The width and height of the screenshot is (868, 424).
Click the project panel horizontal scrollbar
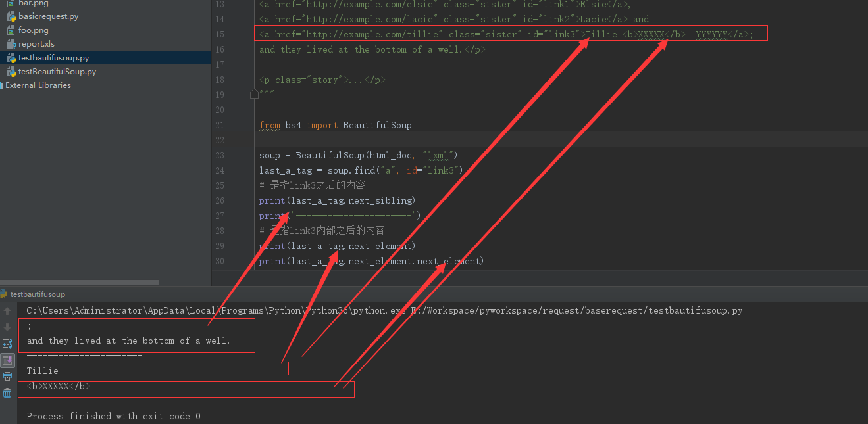(x=80, y=283)
